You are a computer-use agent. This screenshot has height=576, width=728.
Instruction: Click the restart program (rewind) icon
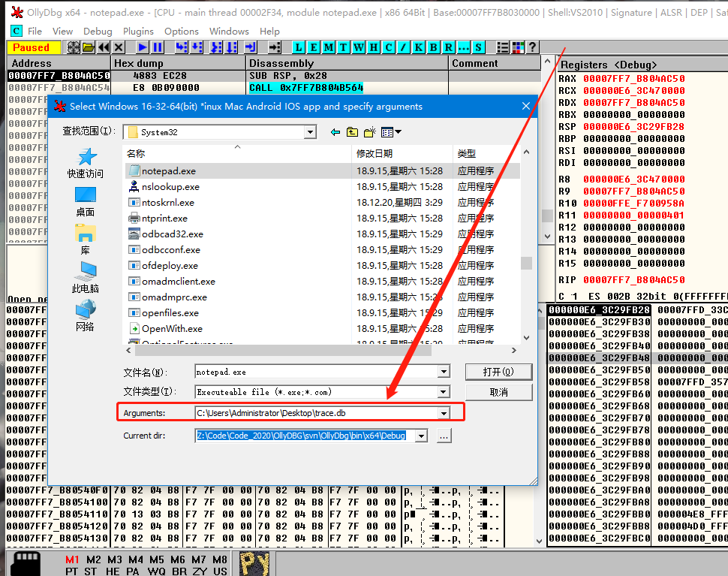104,47
